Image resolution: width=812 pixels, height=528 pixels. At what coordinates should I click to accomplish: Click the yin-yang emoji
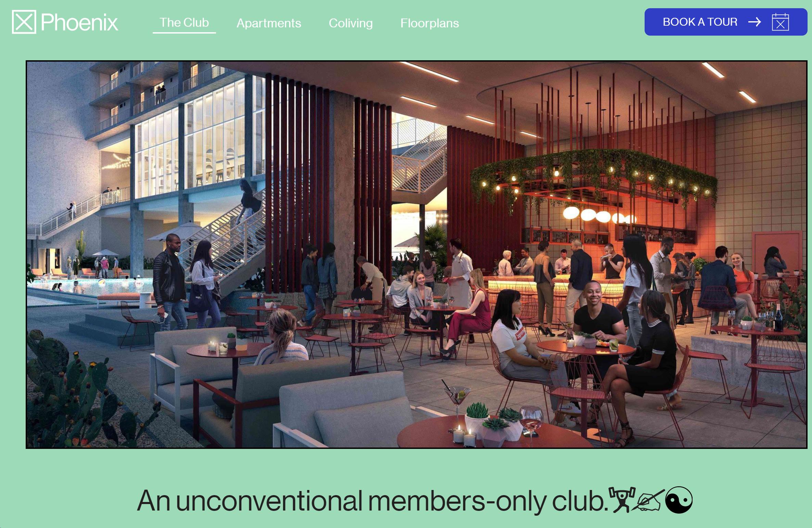678,500
